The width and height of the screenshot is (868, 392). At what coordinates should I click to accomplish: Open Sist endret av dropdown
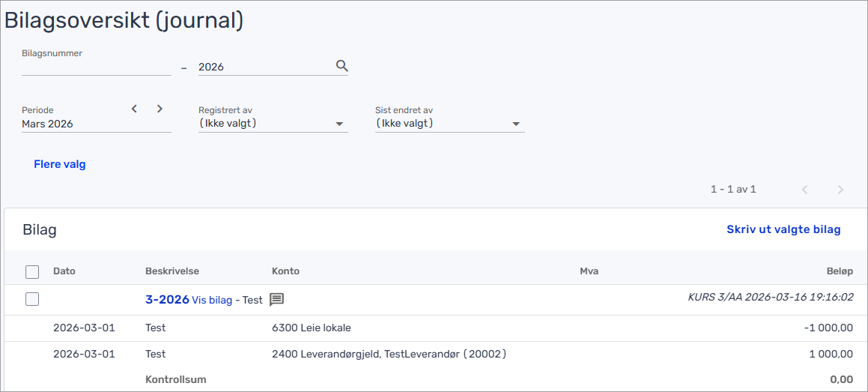point(449,124)
